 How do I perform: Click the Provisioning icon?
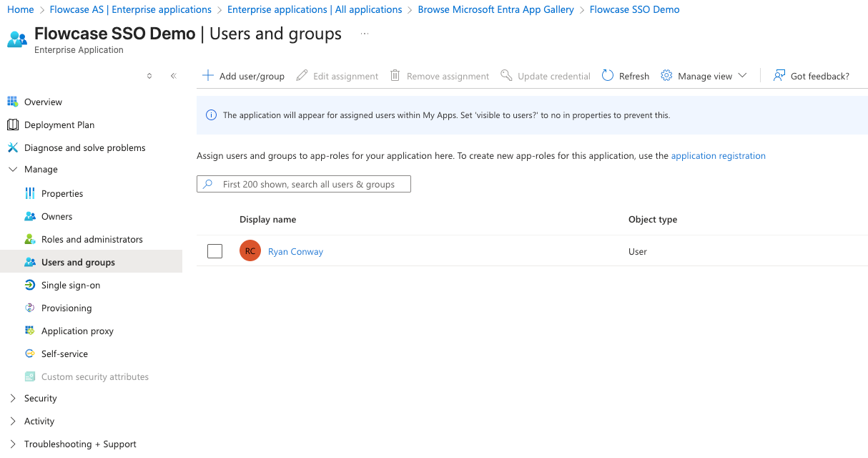(29, 308)
